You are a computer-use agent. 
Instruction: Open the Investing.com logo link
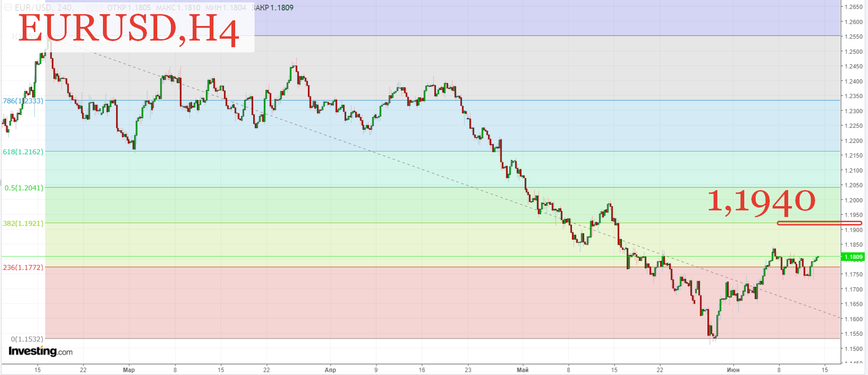coord(41,351)
